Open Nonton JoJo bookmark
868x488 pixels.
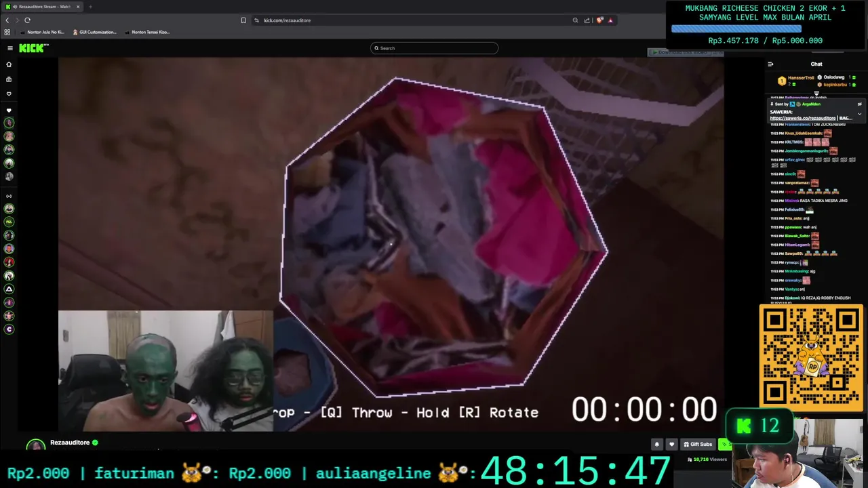coord(42,32)
